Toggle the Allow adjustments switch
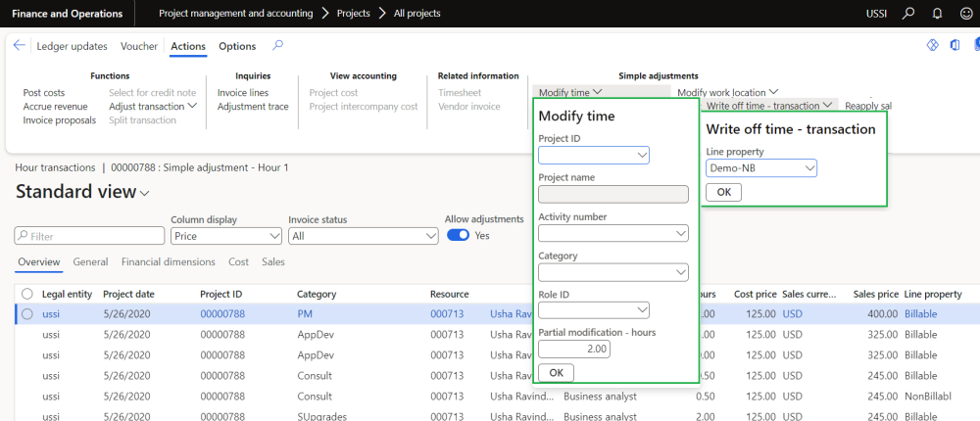Image resolution: width=980 pixels, height=421 pixels. click(458, 235)
